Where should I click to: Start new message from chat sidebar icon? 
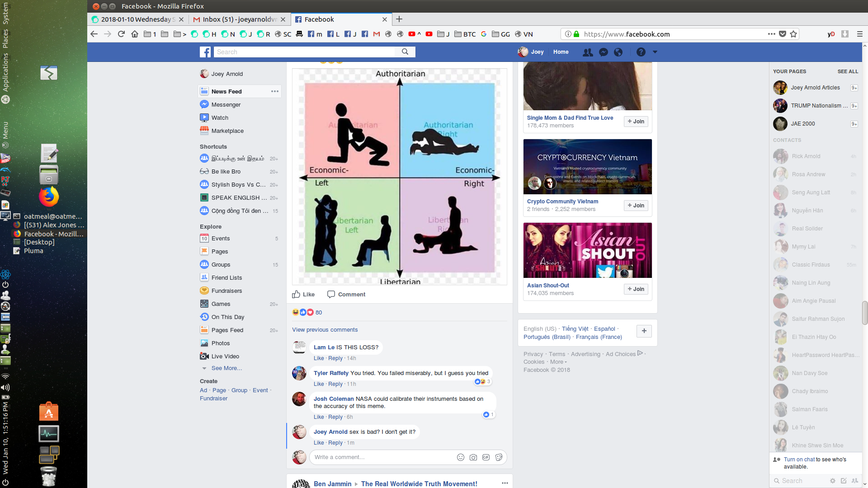844,481
